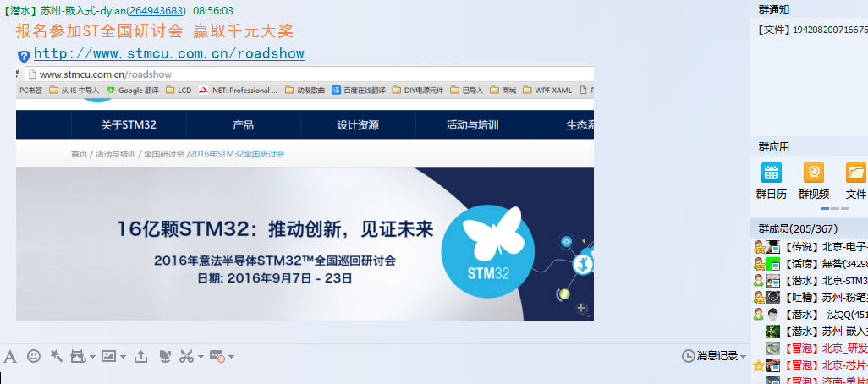Open the 群视频 webcam app icon
Viewport: 868px width, 384px height.
point(814,173)
